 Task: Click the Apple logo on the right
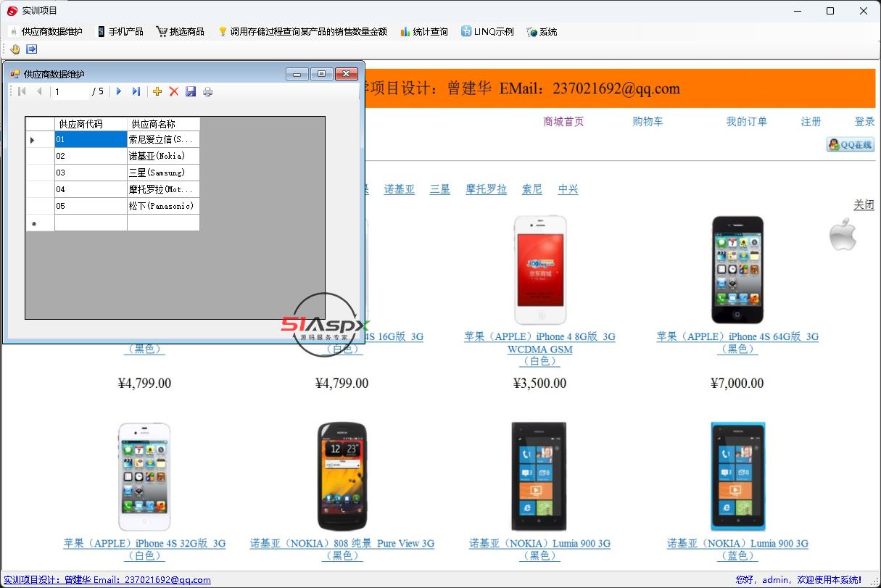(x=843, y=233)
